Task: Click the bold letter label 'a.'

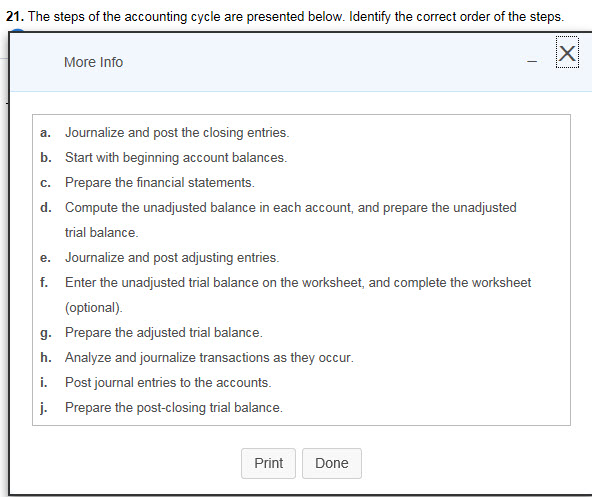Action: [x=45, y=133]
